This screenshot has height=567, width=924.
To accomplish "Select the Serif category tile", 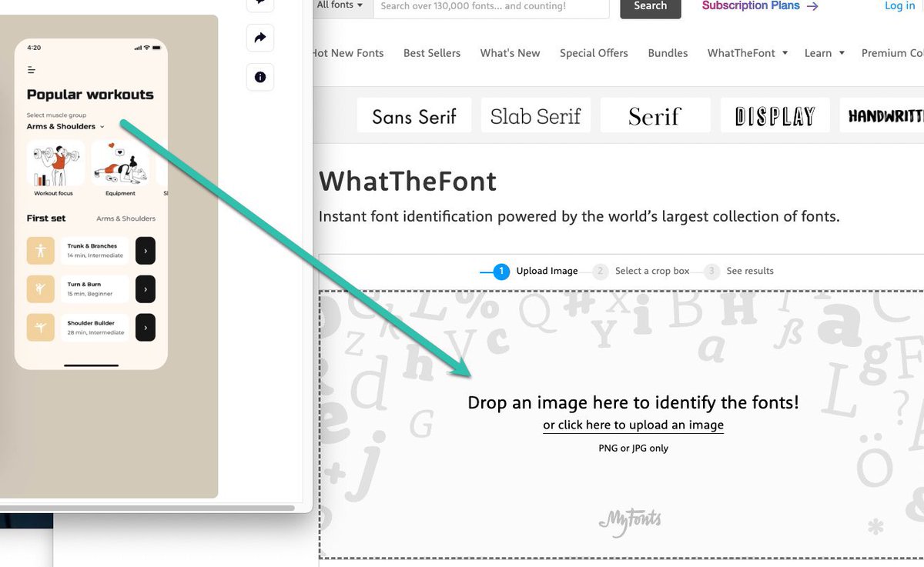I will click(655, 115).
